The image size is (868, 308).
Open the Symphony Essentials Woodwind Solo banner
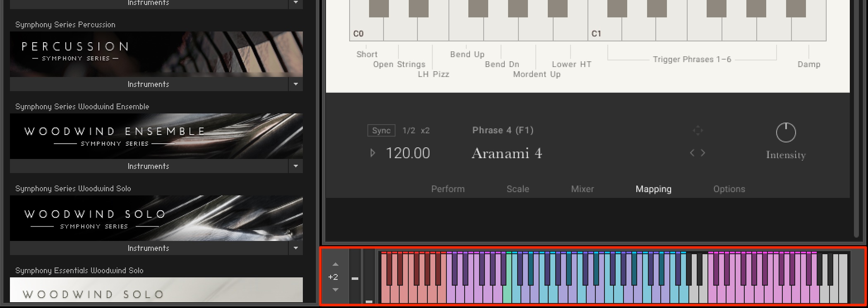click(156, 290)
